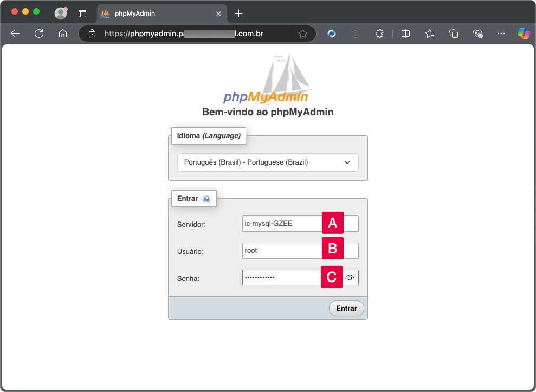Screen dimensions: 536x392
Task: Click the "Bem-vindo ao phpMyAdmin" heading
Action: coord(268,112)
